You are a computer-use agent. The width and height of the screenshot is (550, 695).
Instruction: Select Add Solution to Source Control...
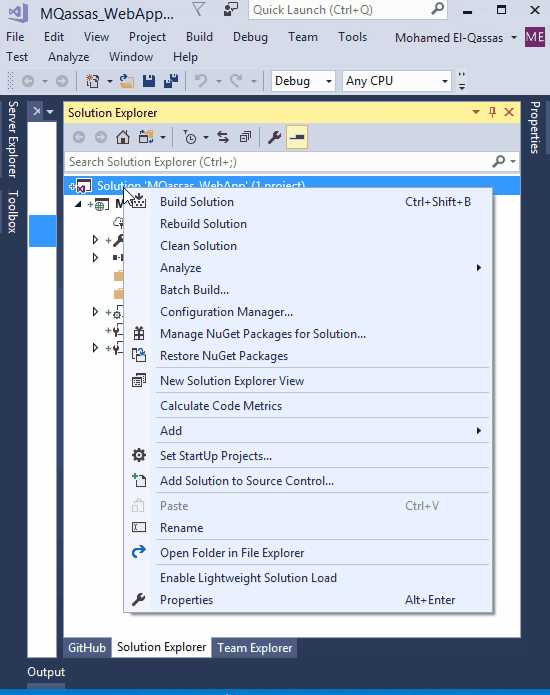308,481
